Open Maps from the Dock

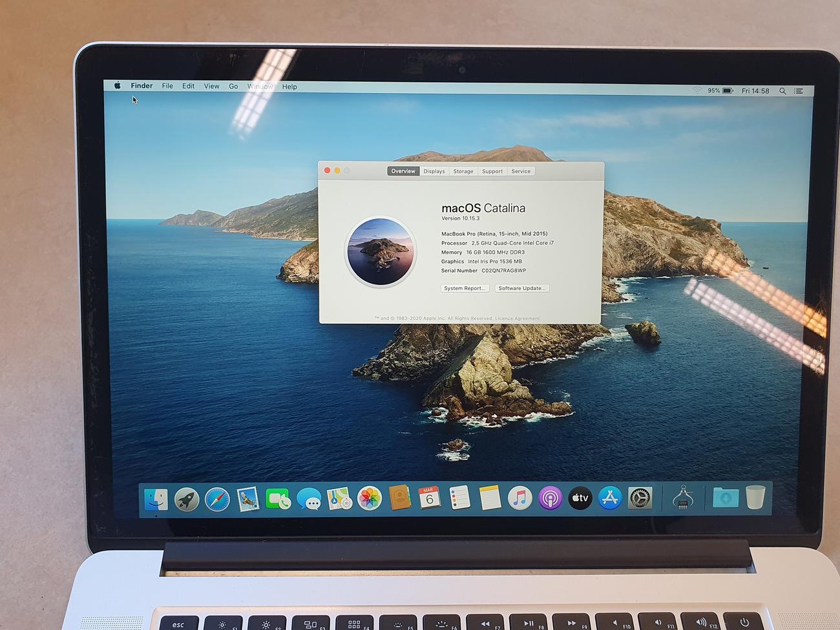click(339, 499)
